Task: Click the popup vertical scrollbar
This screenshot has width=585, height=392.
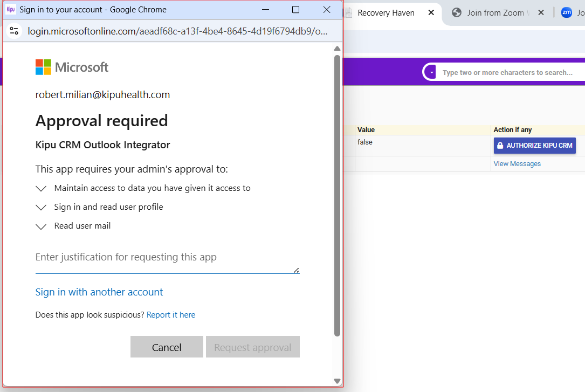Action: point(338,194)
